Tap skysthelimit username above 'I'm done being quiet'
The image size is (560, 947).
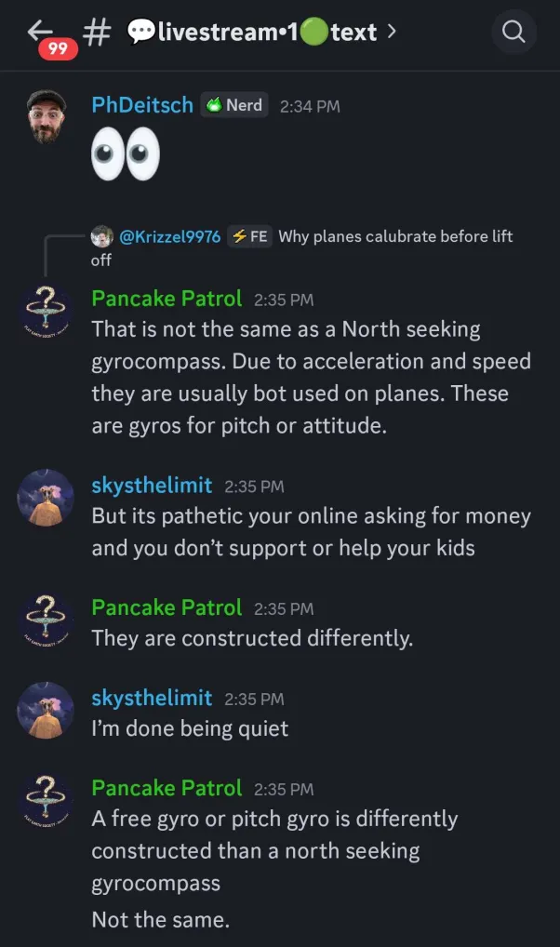(152, 698)
